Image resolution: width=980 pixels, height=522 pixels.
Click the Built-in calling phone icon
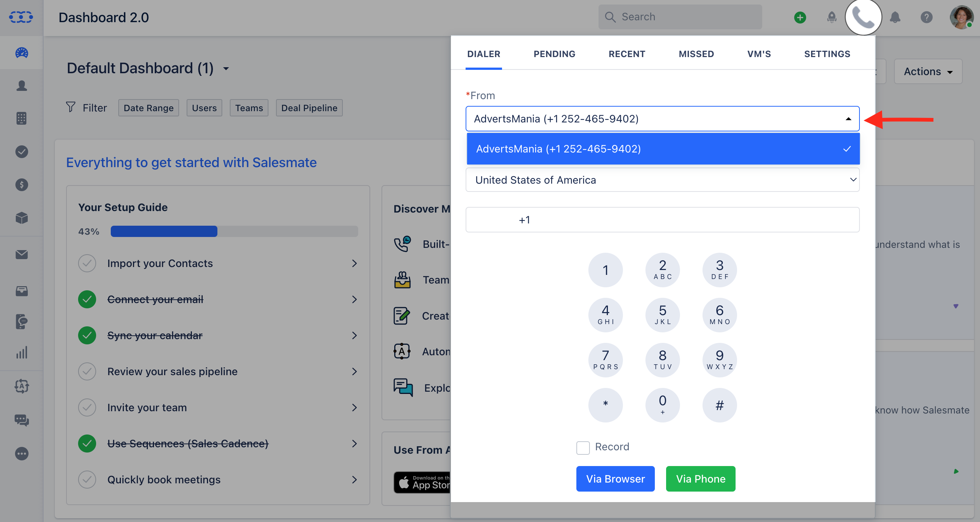pos(402,244)
